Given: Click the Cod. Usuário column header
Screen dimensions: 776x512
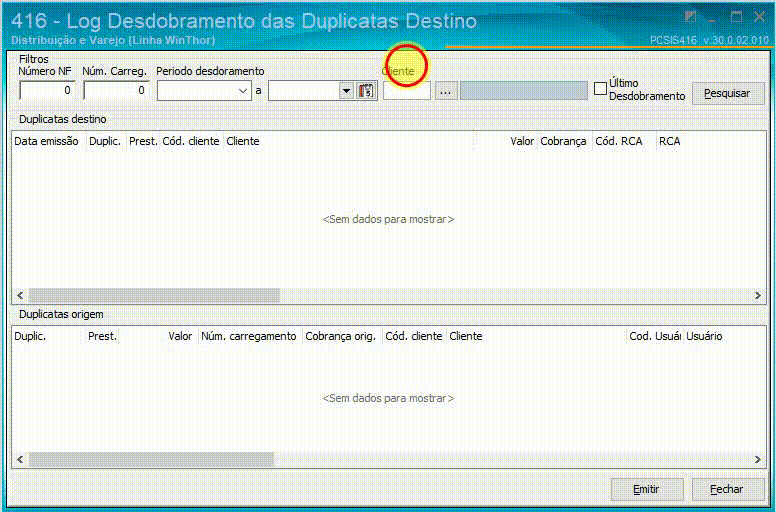Looking at the screenshot, I should (x=655, y=336).
